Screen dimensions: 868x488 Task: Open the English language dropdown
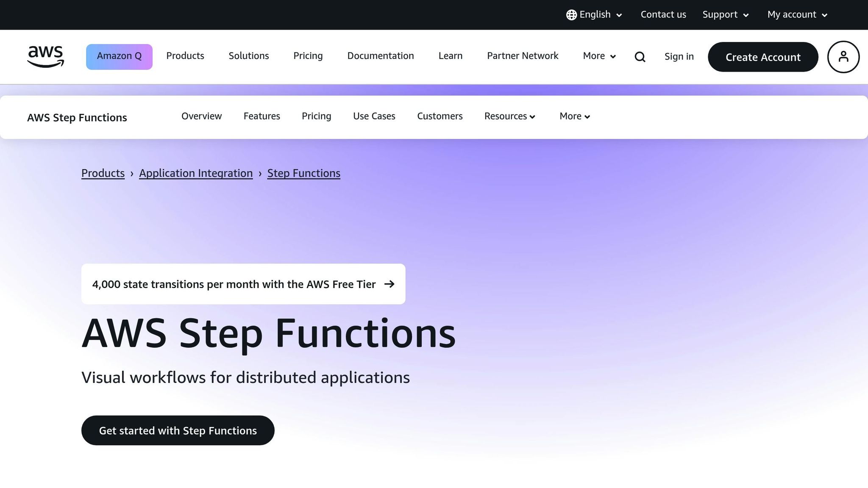coord(594,15)
